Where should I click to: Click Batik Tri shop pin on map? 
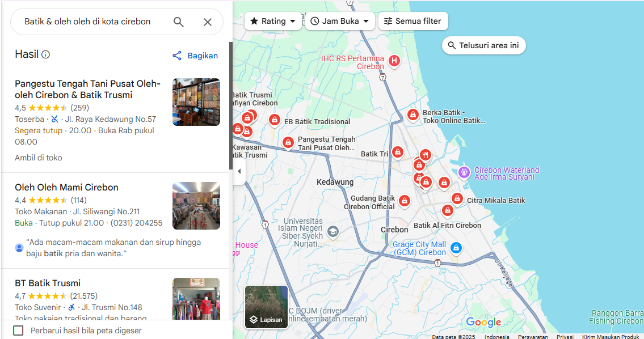(x=397, y=152)
